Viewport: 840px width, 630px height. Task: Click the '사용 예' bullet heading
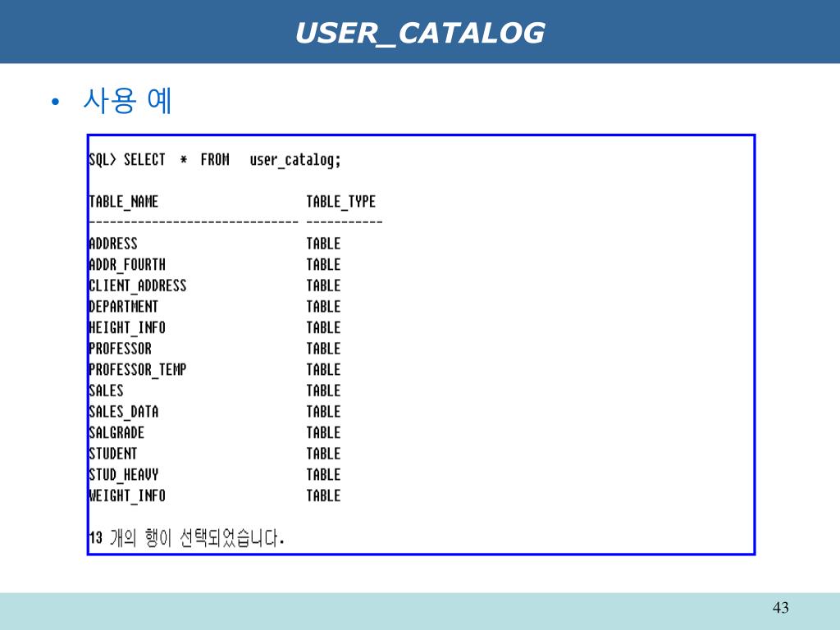pyautogui.click(x=127, y=100)
